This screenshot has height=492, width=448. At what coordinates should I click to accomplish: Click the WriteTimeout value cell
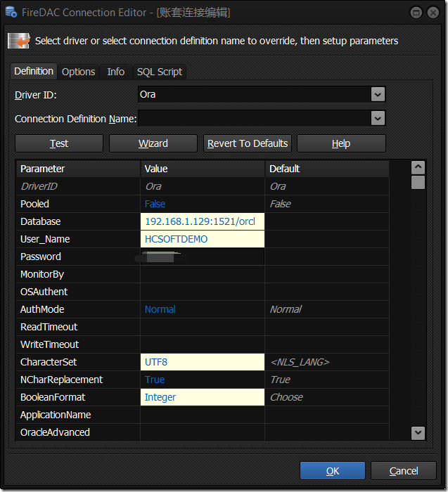pos(203,344)
